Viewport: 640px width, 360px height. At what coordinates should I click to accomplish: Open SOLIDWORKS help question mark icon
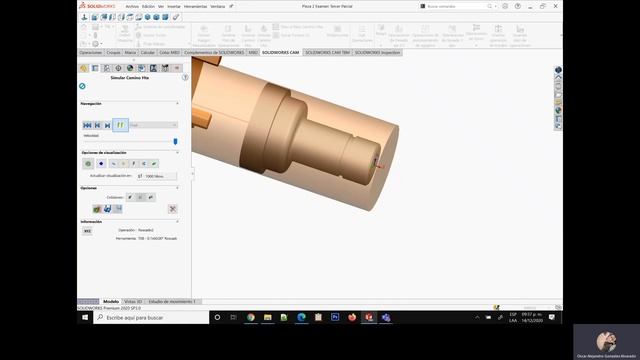(518, 6)
